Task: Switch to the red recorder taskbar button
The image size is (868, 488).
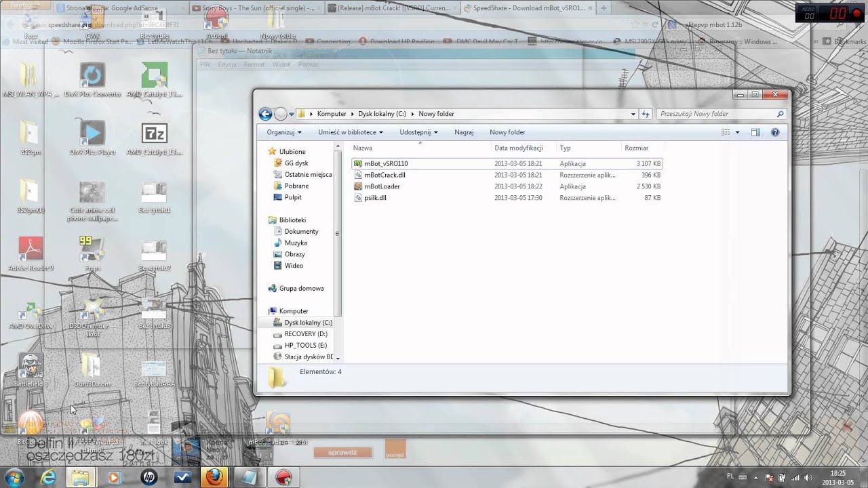Action: 283,477
